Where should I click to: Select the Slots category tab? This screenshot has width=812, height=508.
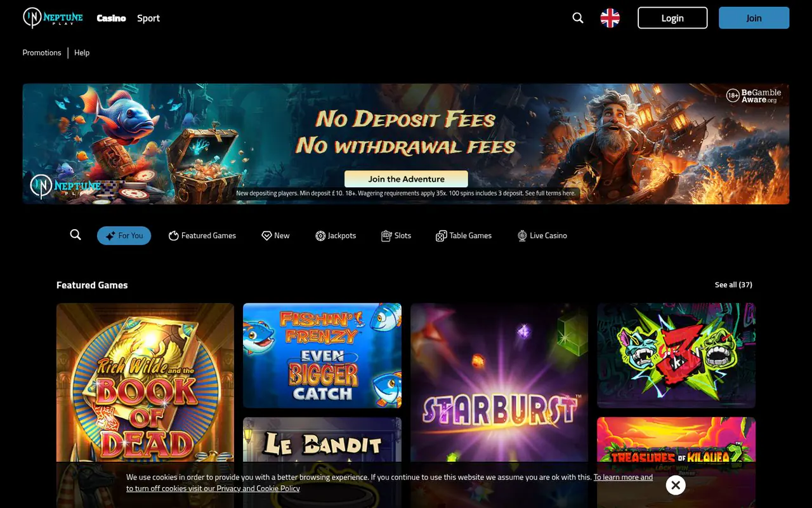point(396,236)
